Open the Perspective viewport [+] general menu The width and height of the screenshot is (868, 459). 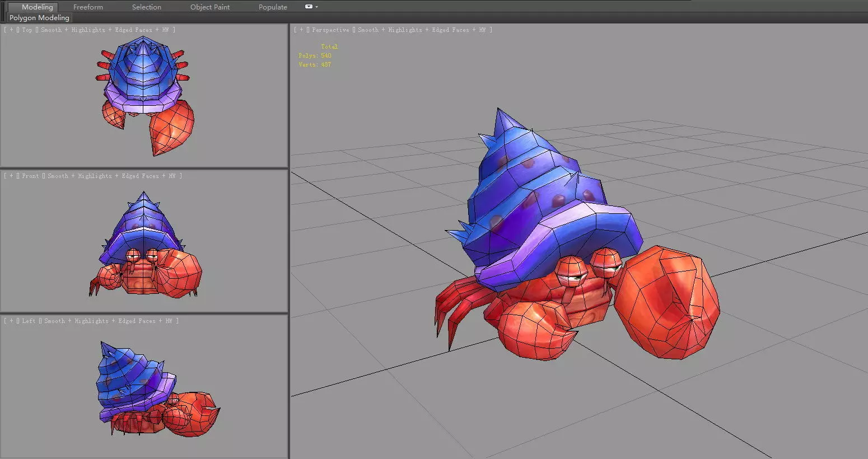click(x=301, y=30)
